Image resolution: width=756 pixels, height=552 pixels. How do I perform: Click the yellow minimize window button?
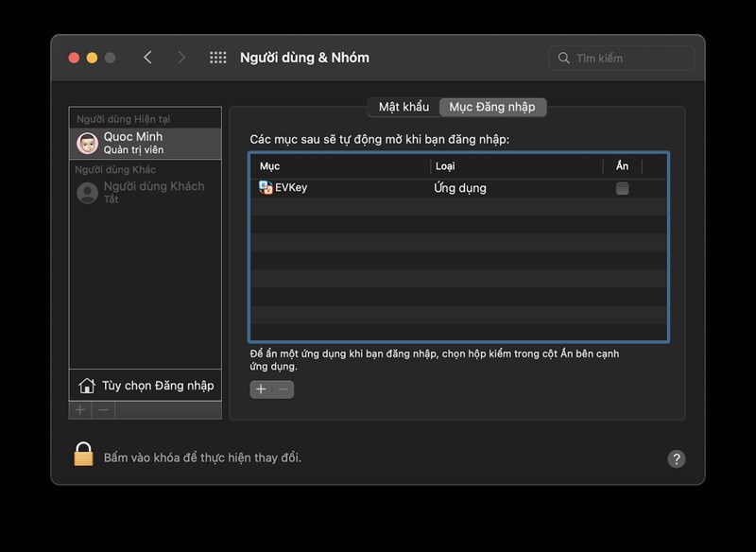click(92, 58)
